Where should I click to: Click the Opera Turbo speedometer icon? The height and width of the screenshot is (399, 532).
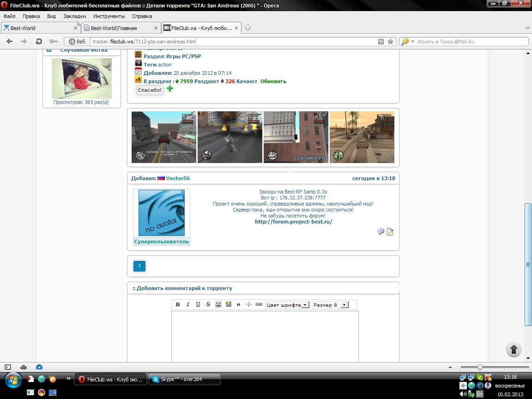(x=39, y=367)
